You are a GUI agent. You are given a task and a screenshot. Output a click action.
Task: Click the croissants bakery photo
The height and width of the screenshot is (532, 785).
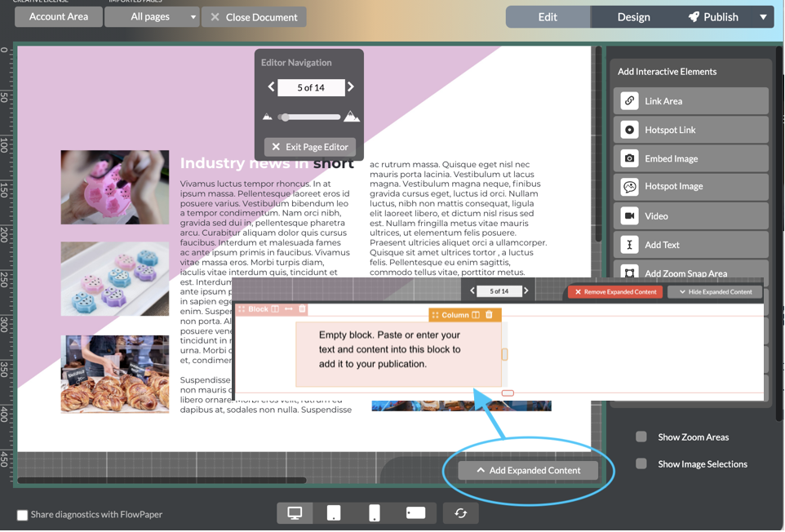[x=114, y=375]
